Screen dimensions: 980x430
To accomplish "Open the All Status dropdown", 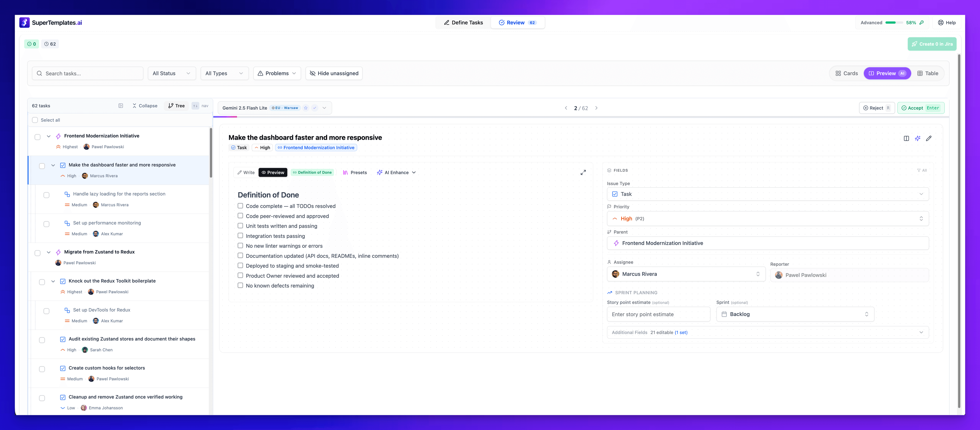I will (171, 73).
